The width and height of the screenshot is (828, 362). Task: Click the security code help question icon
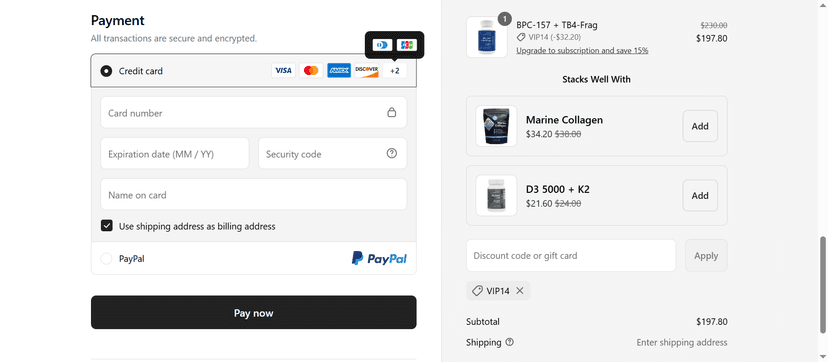(x=391, y=154)
